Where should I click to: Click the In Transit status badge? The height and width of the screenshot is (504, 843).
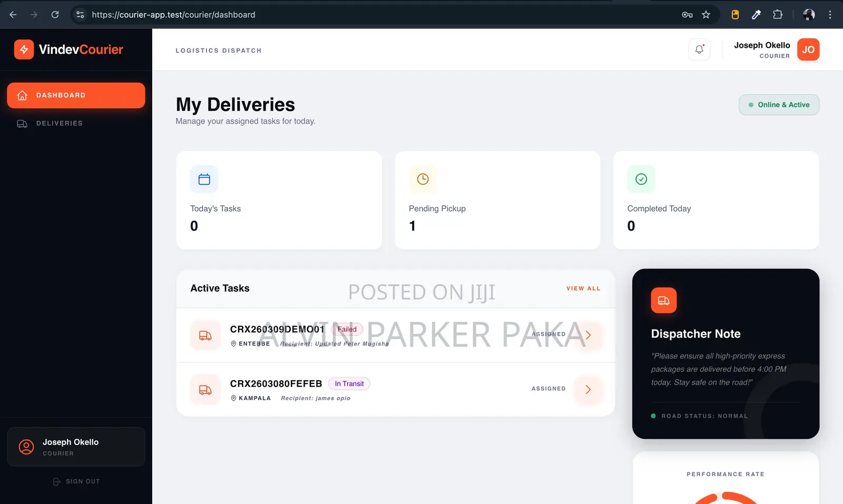pyautogui.click(x=349, y=384)
